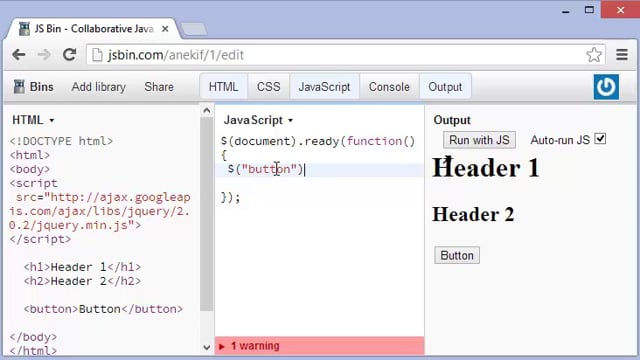Image resolution: width=640 pixels, height=360 pixels.
Task: Minimize the Chrome window
Action: (x=565, y=11)
